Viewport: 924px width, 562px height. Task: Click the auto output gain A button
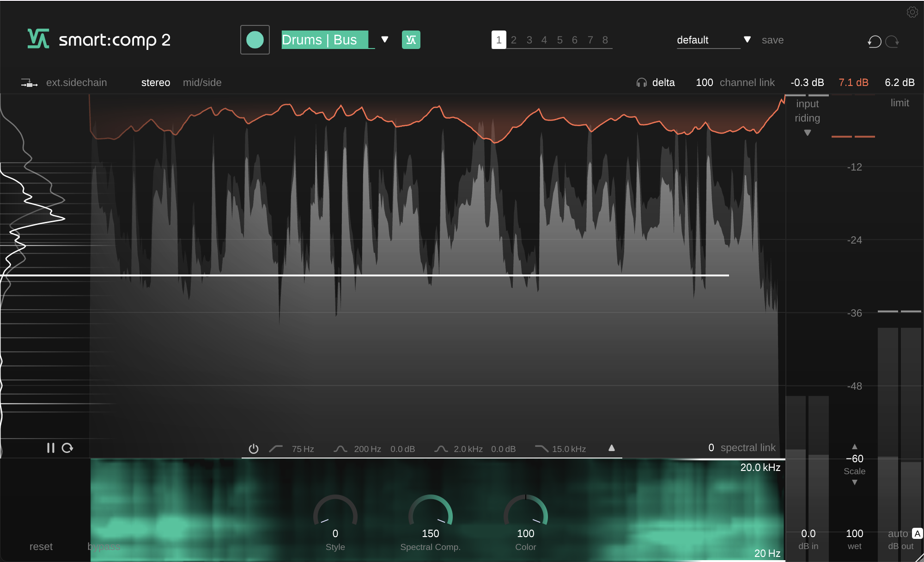coord(917,534)
